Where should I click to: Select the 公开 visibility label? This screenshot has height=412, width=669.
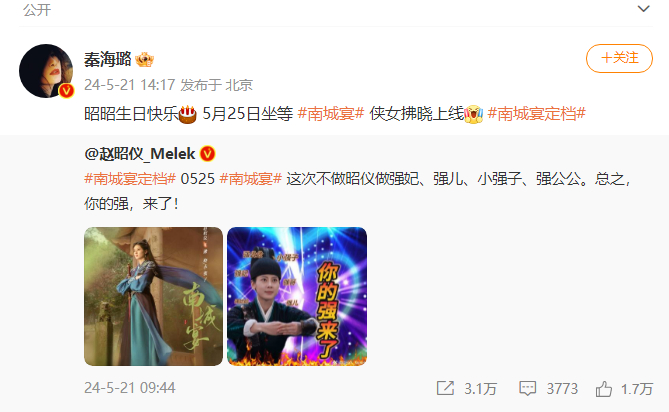click(x=37, y=10)
